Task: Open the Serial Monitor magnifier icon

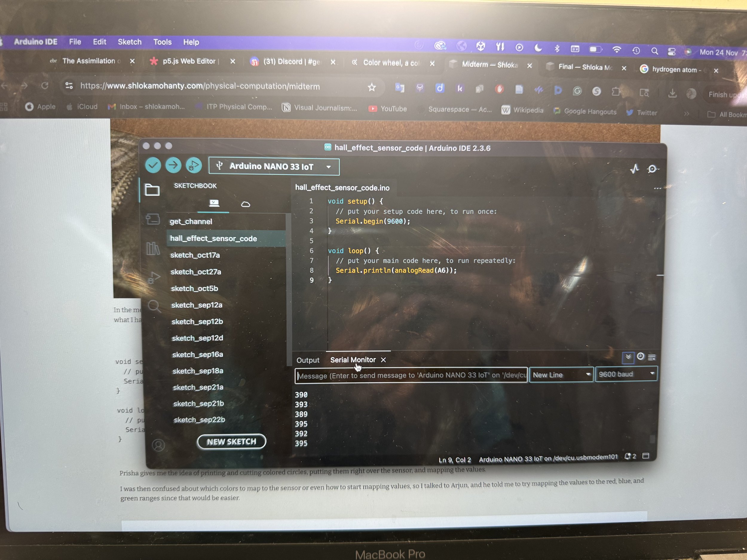Action: tap(653, 169)
